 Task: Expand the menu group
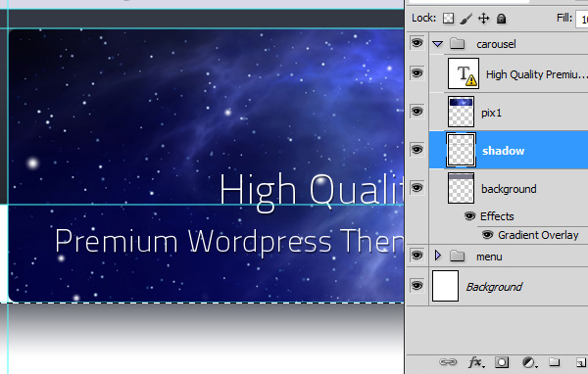(438, 256)
